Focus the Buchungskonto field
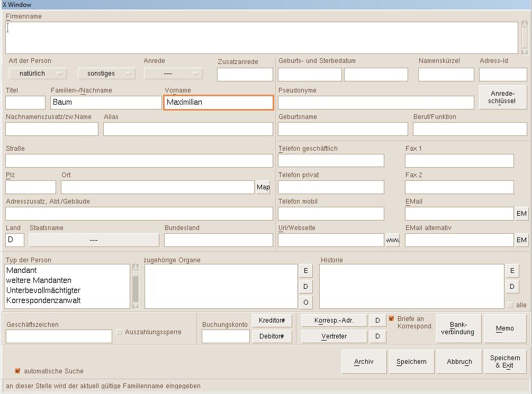Image resolution: width=532 pixels, height=394 pixels. (226, 336)
